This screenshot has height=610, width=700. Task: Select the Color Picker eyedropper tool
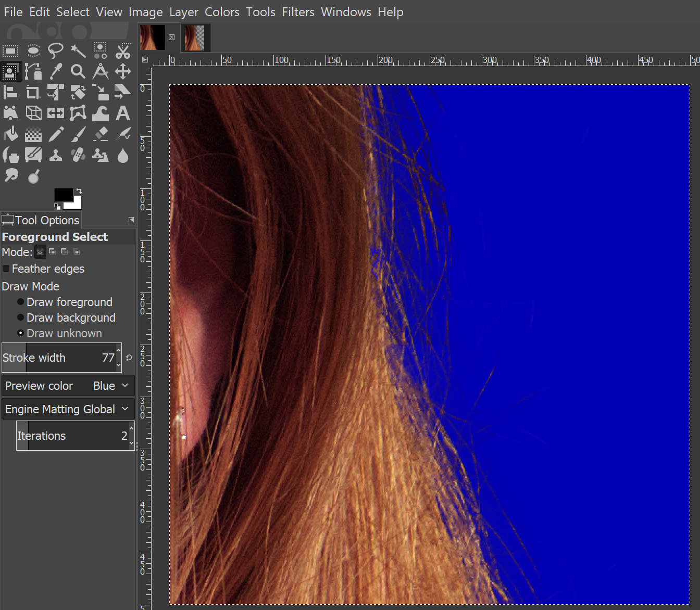(x=55, y=71)
